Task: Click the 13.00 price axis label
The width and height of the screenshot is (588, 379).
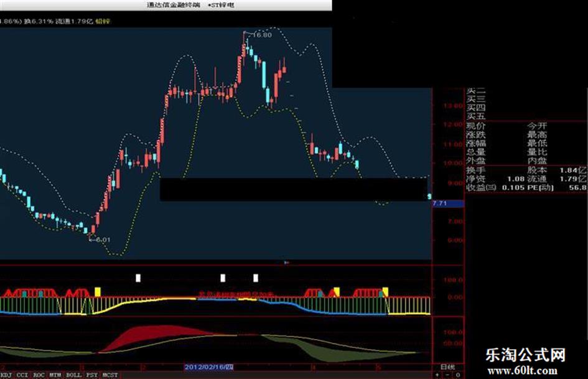Action: coord(454,105)
